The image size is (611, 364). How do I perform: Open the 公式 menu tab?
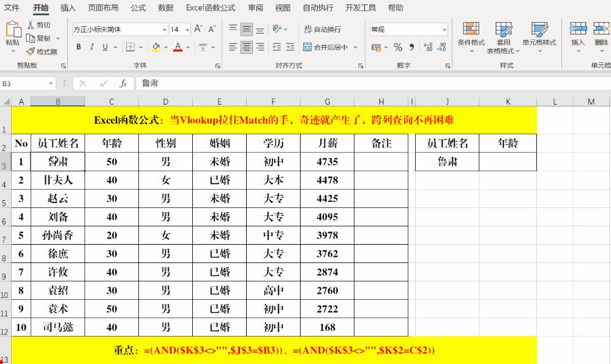click(x=138, y=7)
